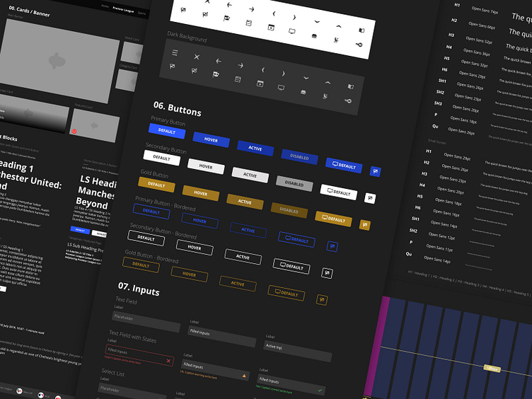This screenshot has width=532, height=399.
Task: Click the chevron left icon on dark background
Action: (262, 70)
